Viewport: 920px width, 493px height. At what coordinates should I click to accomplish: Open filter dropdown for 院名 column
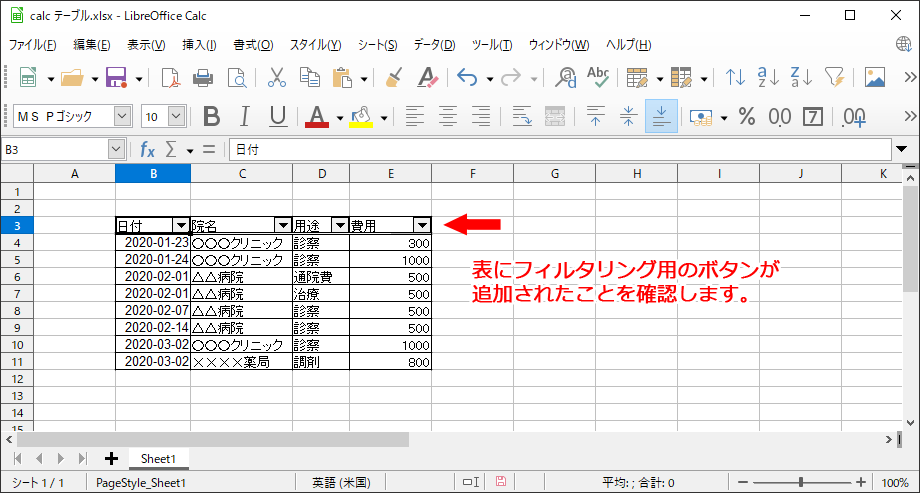point(283,225)
